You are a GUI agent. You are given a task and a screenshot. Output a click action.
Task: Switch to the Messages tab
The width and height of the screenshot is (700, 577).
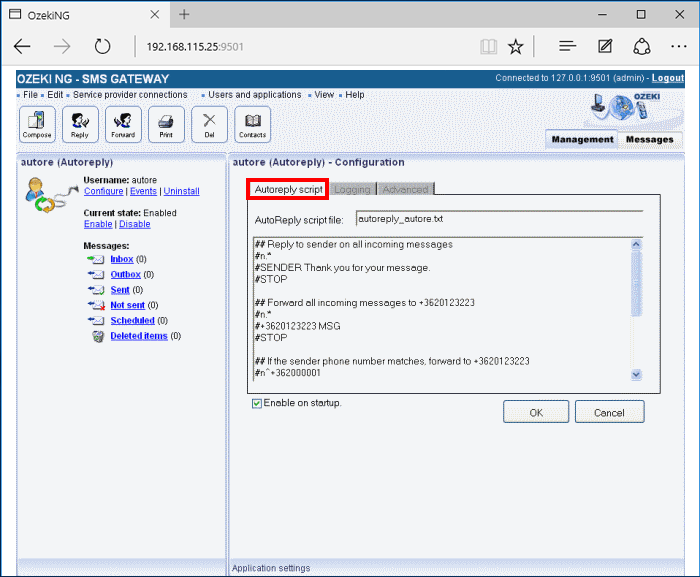pyautogui.click(x=650, y=139)
